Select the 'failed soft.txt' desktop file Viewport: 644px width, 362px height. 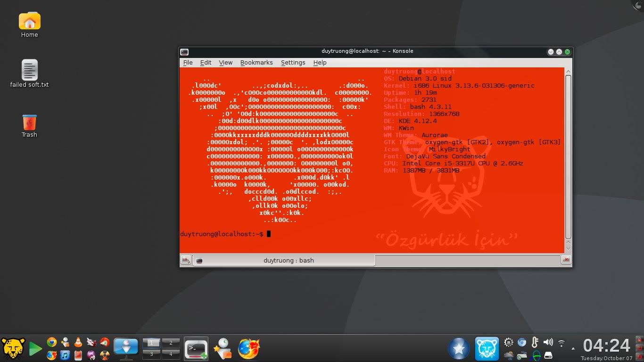coord(29,74)
